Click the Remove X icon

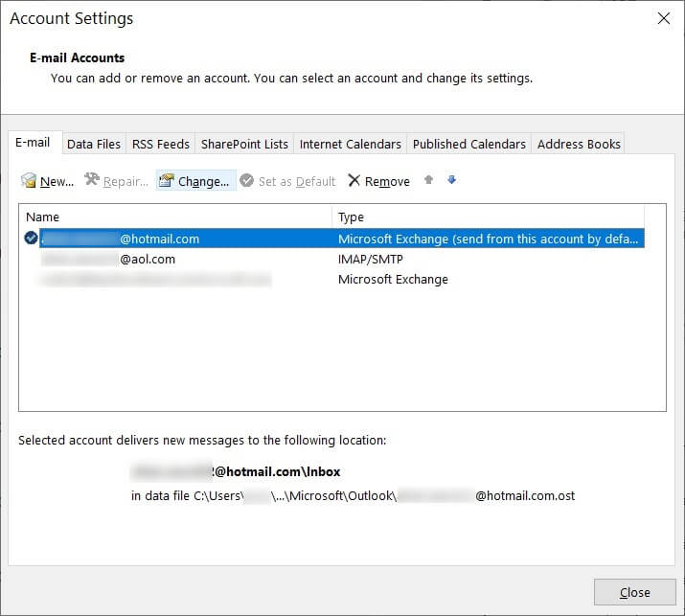[x=354, y=180]
